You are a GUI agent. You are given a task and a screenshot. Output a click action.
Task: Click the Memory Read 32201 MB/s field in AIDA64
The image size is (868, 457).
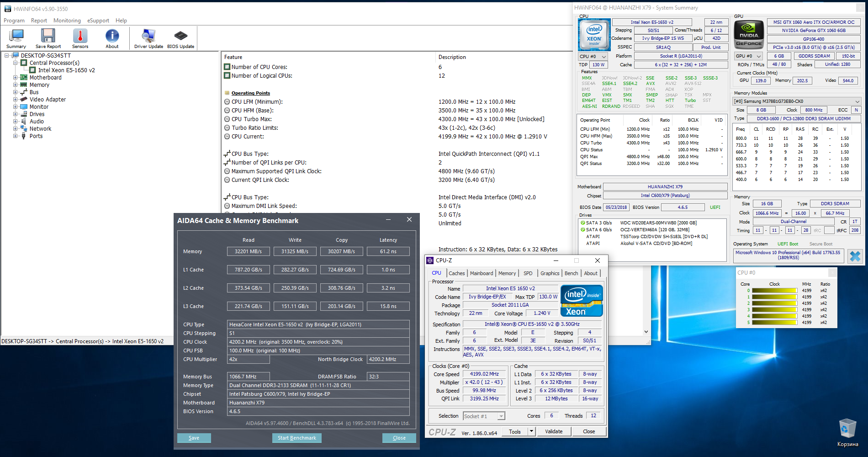[x=249, y=251]
